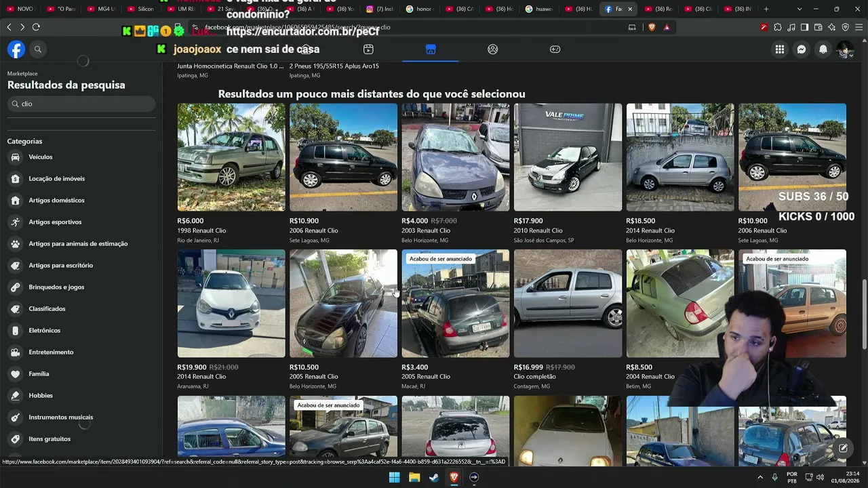Screen dimensions: 868x488
Task: Open the Facebook Watch video tab
Action: (368, 49)
